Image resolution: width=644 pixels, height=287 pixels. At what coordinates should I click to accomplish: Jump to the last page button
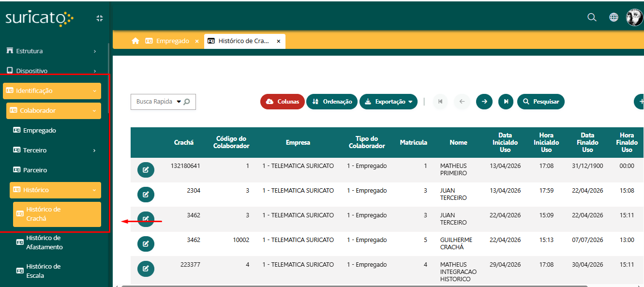[x=506, y=102]
